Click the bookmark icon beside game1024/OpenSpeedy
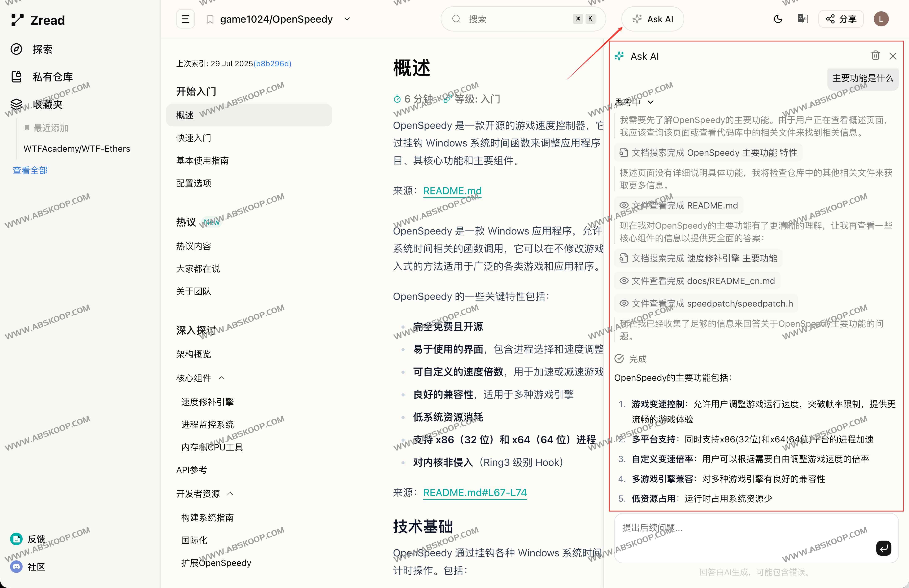The height and width of the screenshot is (588, 909). [x=210, y=19]
